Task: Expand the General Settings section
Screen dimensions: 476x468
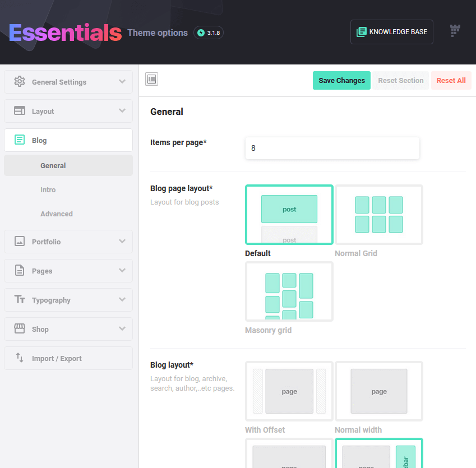Action: [123, 81]
